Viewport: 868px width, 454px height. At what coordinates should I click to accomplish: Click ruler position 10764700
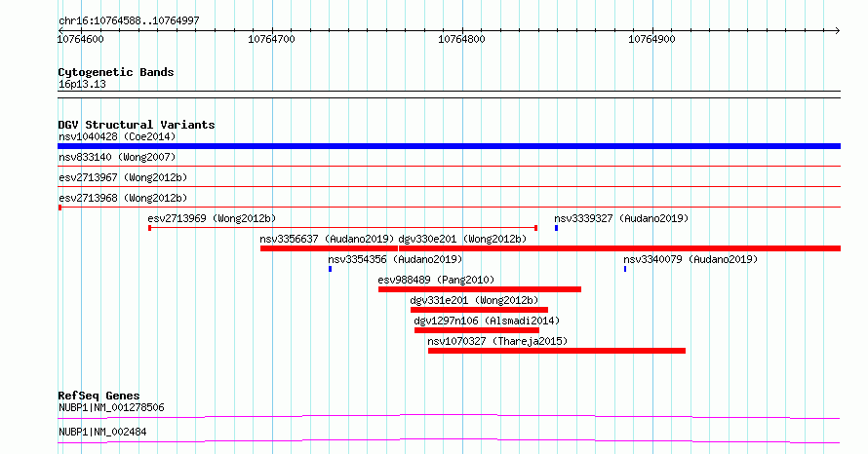click(x=271, y=39)
